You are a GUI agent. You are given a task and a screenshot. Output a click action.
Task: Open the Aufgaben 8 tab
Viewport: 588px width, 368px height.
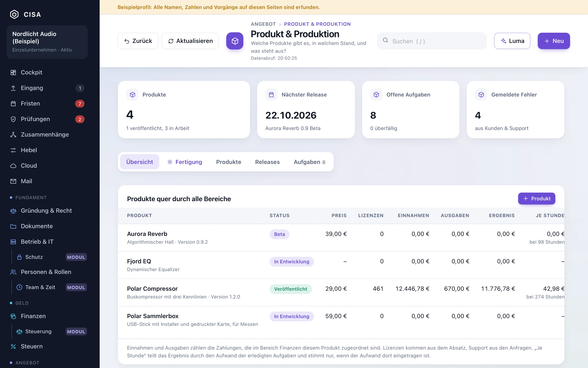pos(309,162)
